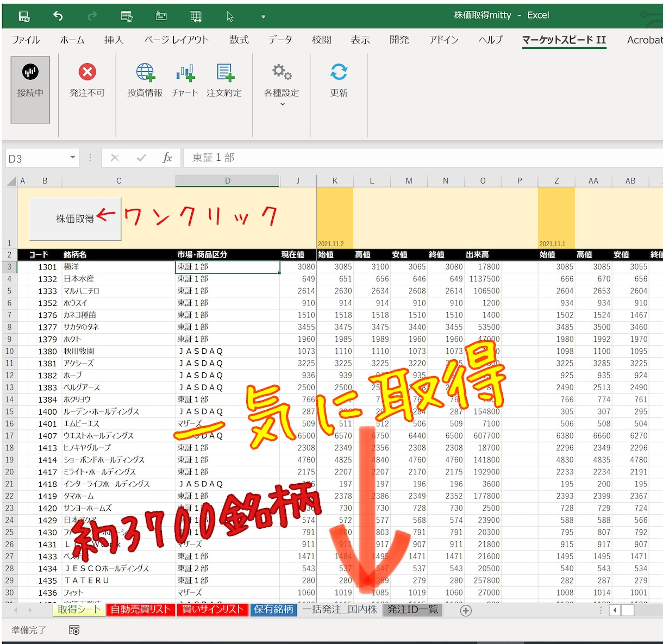Open the Acrobat ribbon tab
This screenshot has width=663, height=644.
tap(645, 40)
